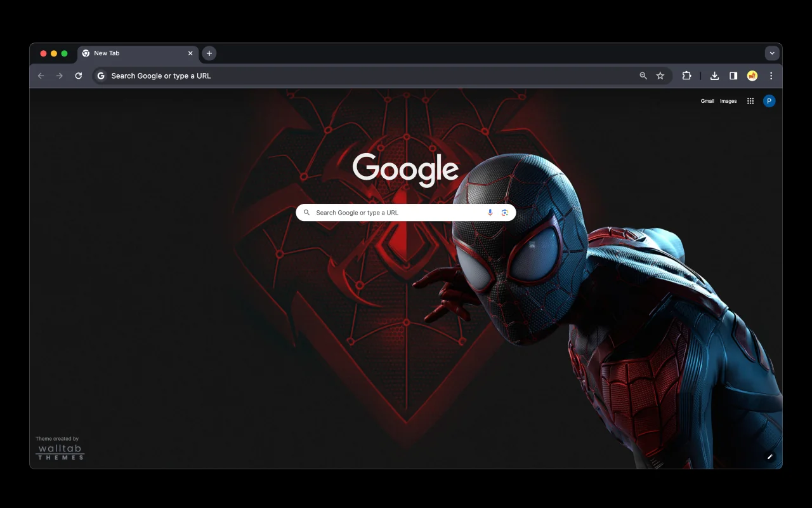
Task: Open a new tab with the plus button
Action: 209,53
